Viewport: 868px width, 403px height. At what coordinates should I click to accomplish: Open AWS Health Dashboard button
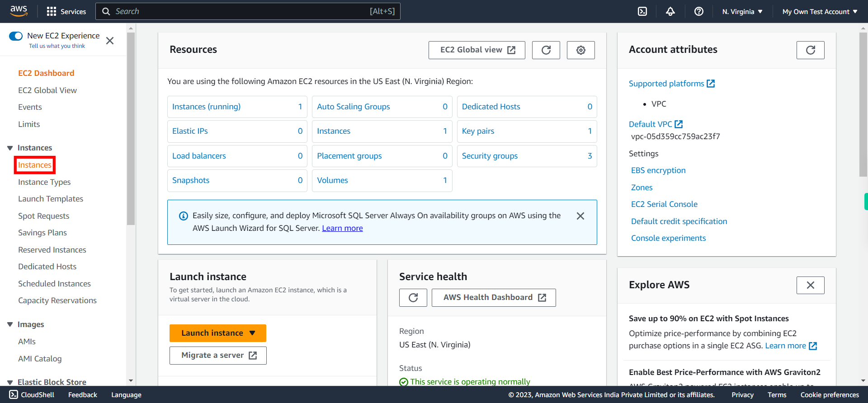[494, 298]
